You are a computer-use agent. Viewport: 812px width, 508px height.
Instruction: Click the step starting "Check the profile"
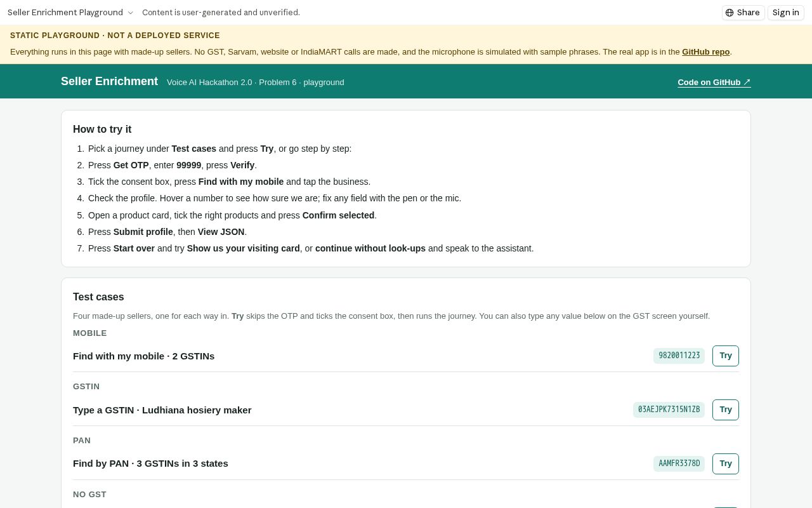pos(275,198)
